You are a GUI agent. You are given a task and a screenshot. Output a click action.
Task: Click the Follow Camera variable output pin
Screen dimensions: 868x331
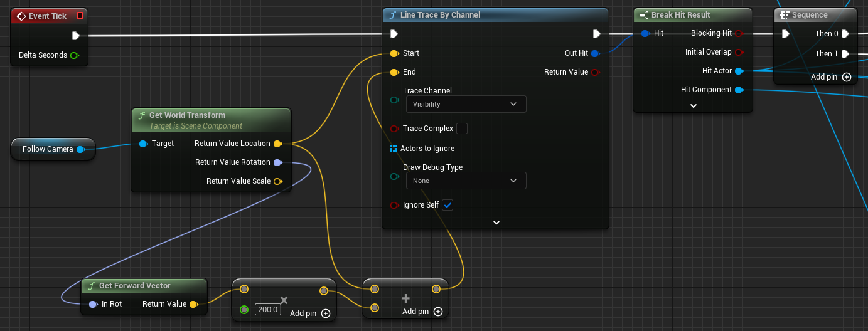click(80, 149)
